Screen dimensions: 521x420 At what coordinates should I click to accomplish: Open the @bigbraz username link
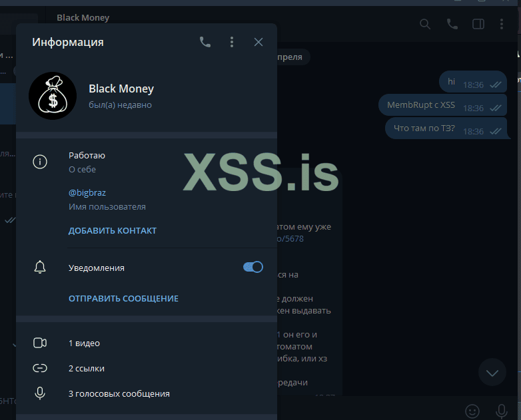(x=87, y=192)
